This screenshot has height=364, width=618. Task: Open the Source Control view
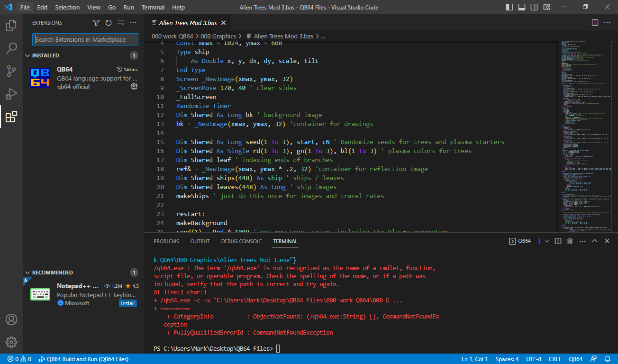11,71
